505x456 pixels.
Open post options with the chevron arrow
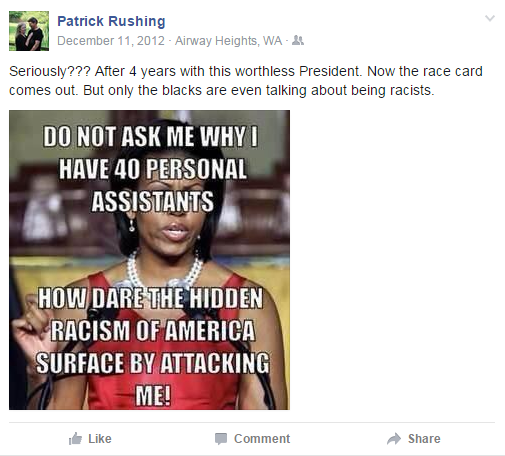(x=490, y=18)
